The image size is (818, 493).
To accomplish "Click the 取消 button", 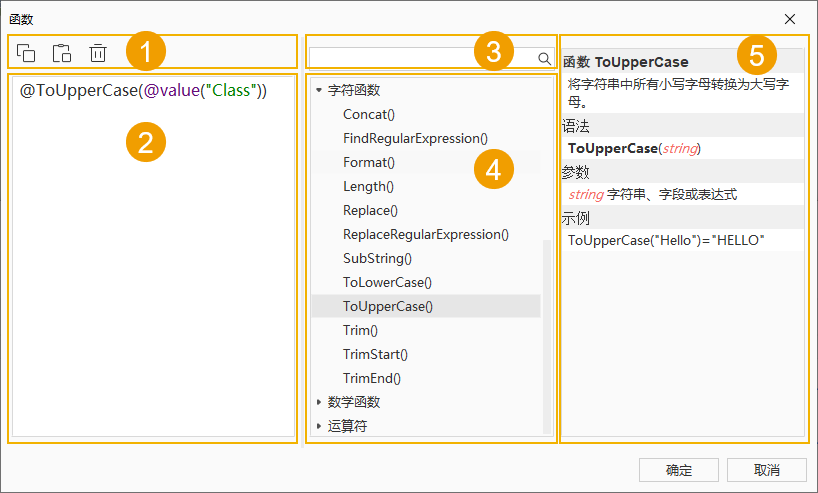I will (x=767, y=470).
